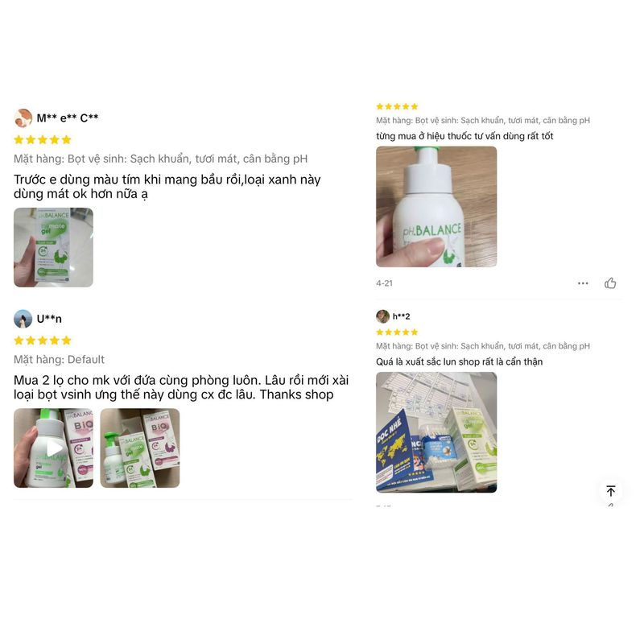Click the thumbs-up like icon
This screenshot has width=644, height=644.
[x=610, y=283]
